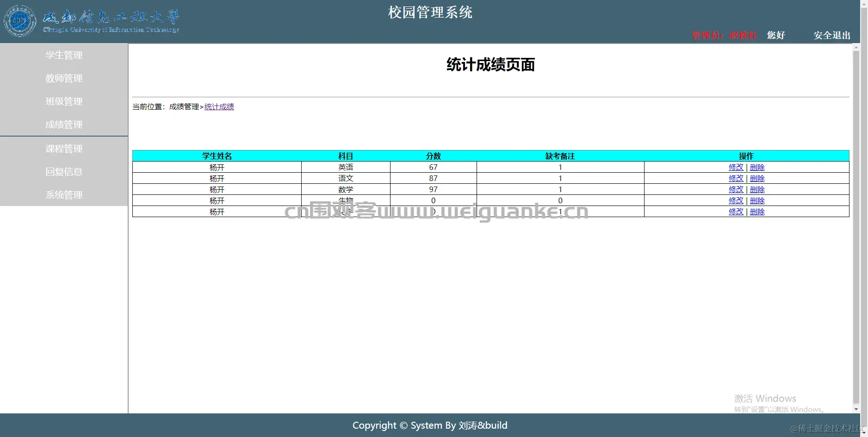Image resolution: width=868 pixels, height=437 pixels.
Task: Click the 数学 subject cell
Action: (346, 189)
